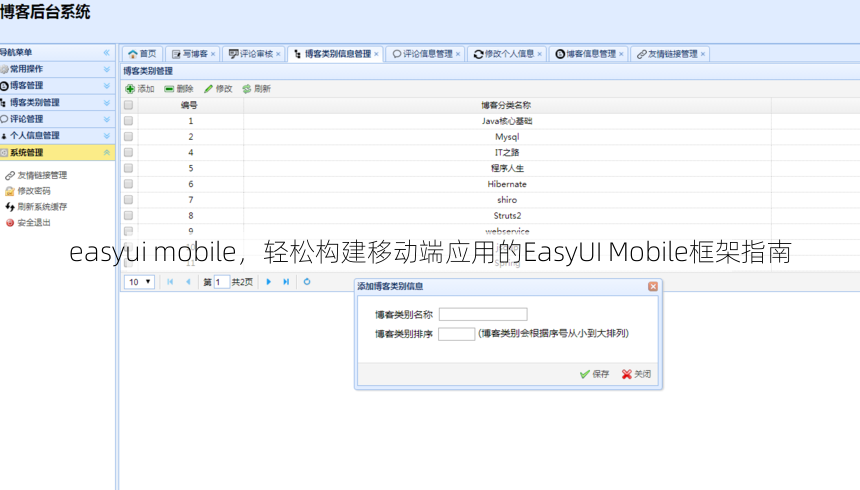860x490 pixels.
Task: Select the shiro table cell
Action: click(x=507, y=200)
